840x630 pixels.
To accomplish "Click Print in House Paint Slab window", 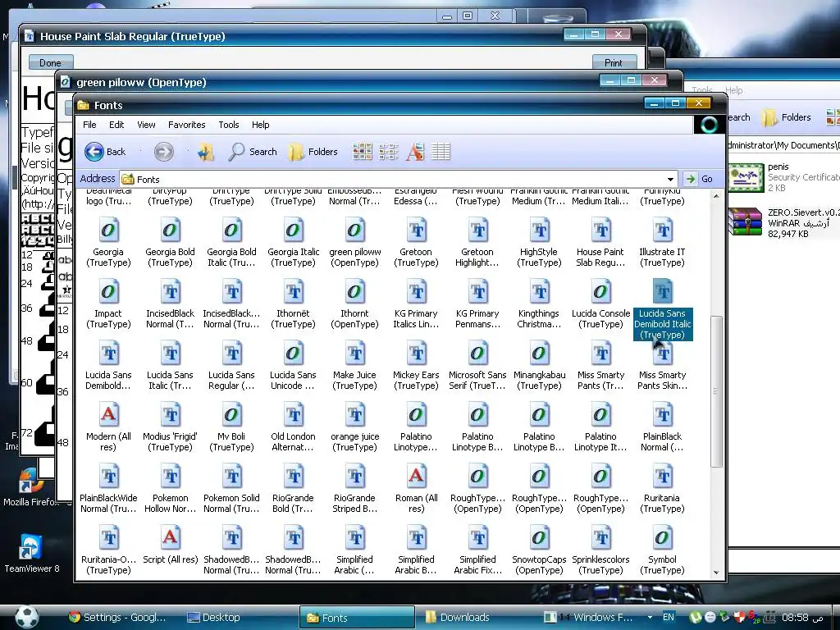I will [614, 62].
